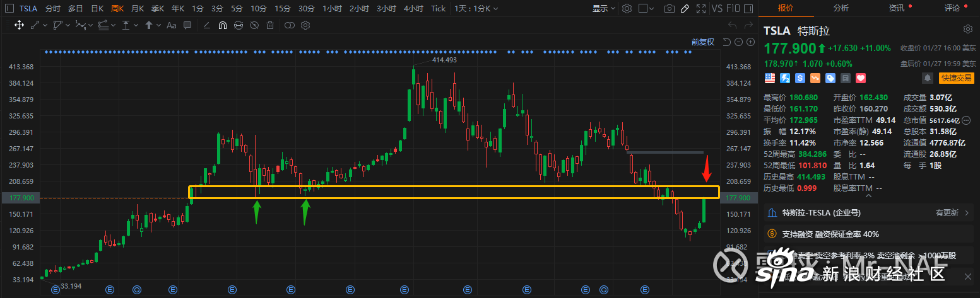Toggle the red heart favorite icon
980x298 pixels.
tap(861, 78)
